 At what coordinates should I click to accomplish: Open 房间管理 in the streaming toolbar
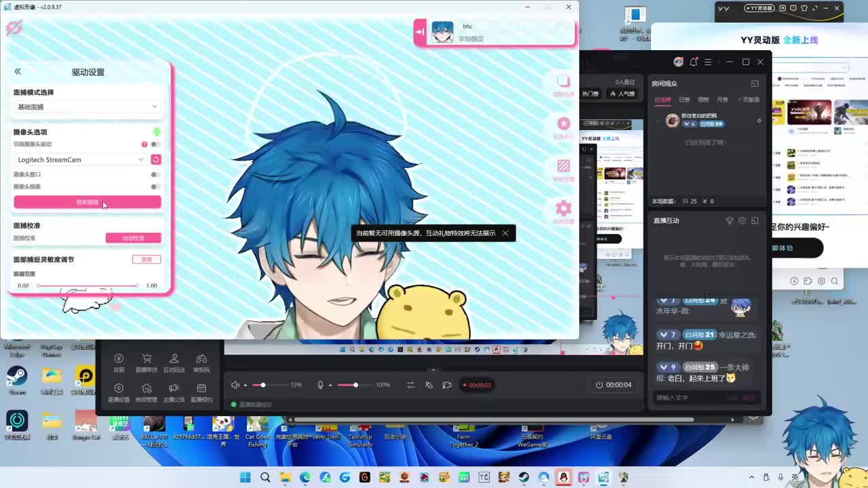click(x=146, y=392)
